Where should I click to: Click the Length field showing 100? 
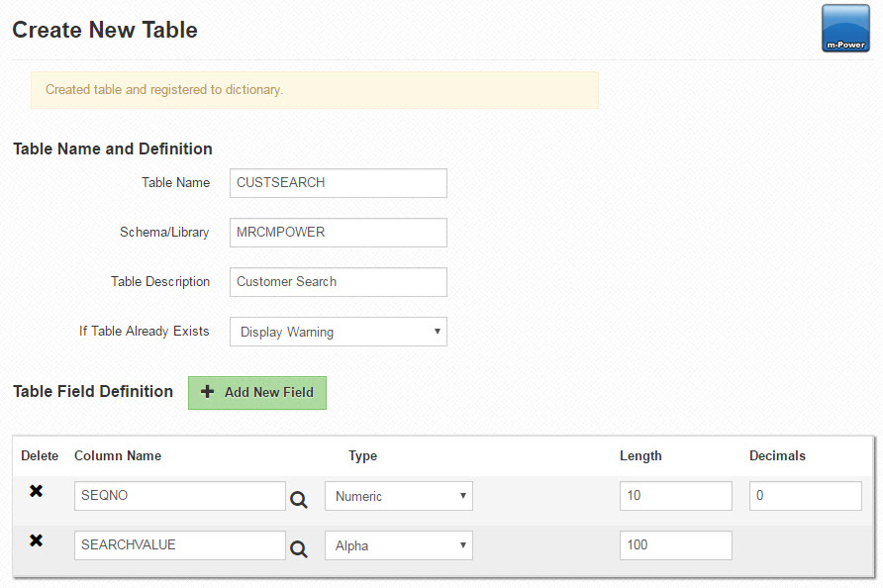[675, 544]
